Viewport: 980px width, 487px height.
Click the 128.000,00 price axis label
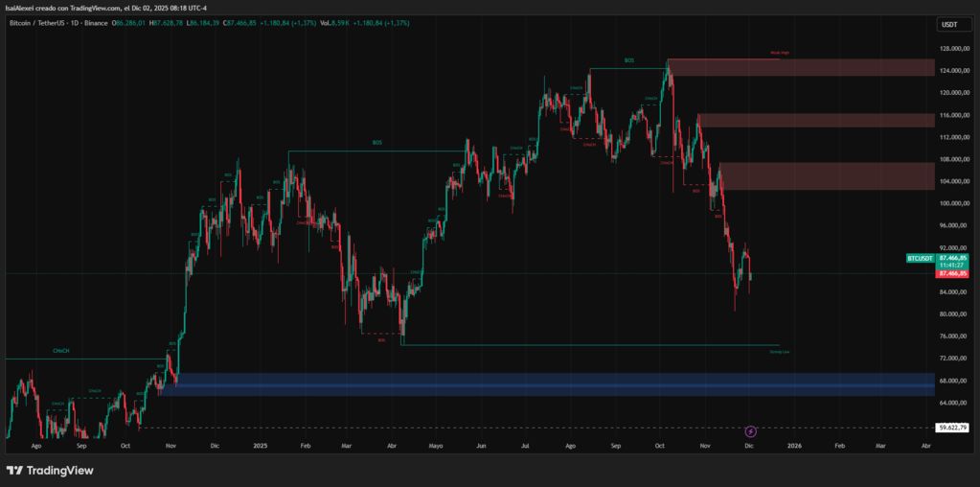tap(954, 49)
